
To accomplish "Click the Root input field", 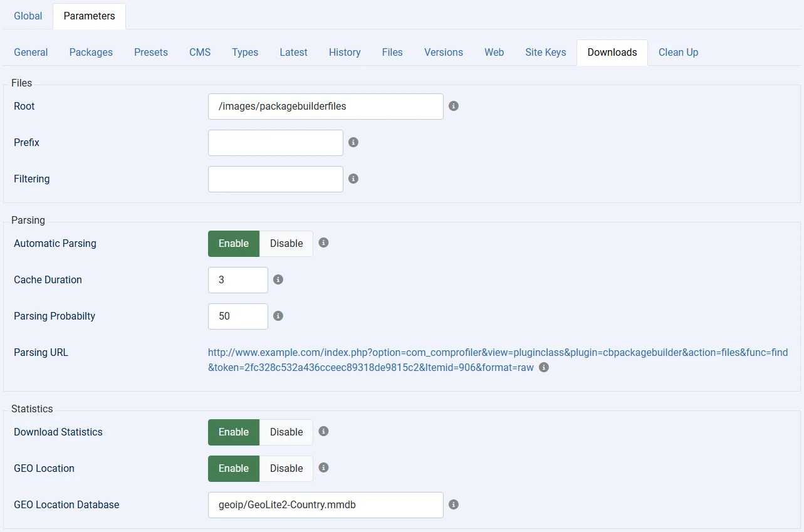I will [325, 106].
